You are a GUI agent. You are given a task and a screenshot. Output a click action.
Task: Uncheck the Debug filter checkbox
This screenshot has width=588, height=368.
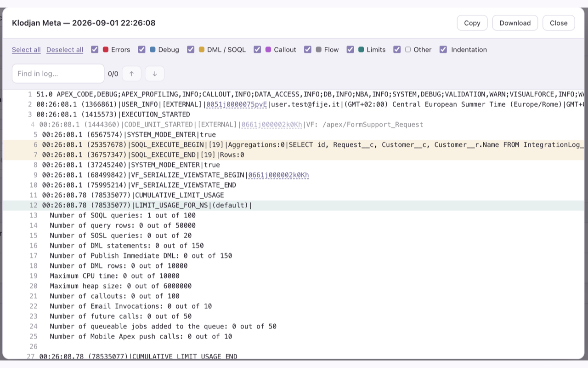click(x=142, y=50)
